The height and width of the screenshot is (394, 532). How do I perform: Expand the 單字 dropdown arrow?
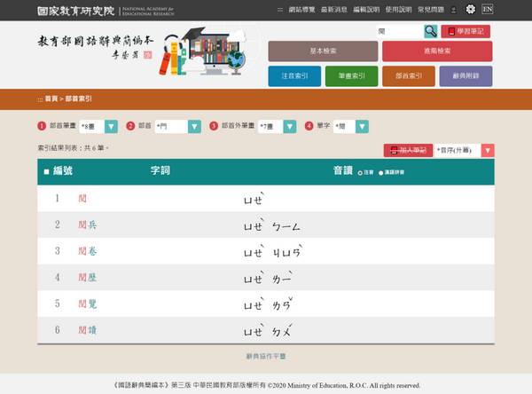[362, 126]
